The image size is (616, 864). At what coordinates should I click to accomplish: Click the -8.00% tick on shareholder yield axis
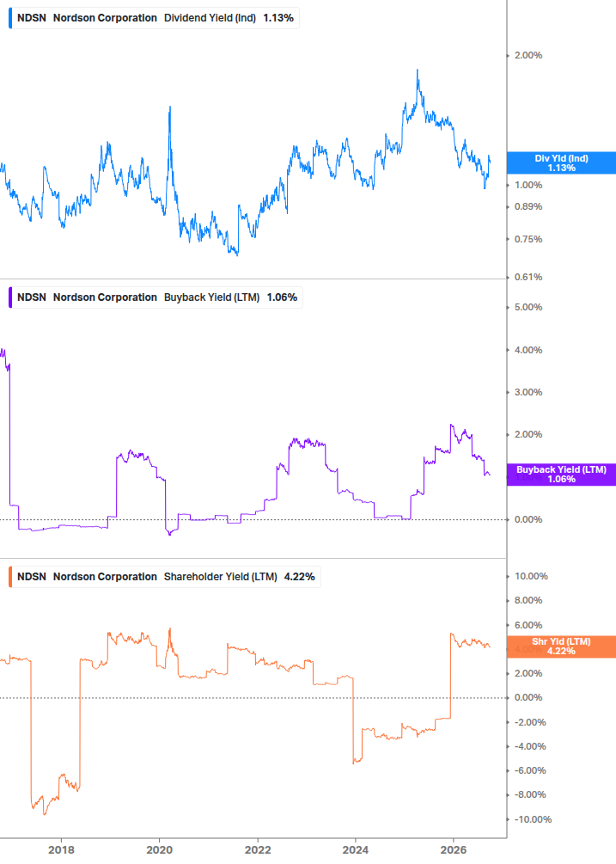[530, 794]
